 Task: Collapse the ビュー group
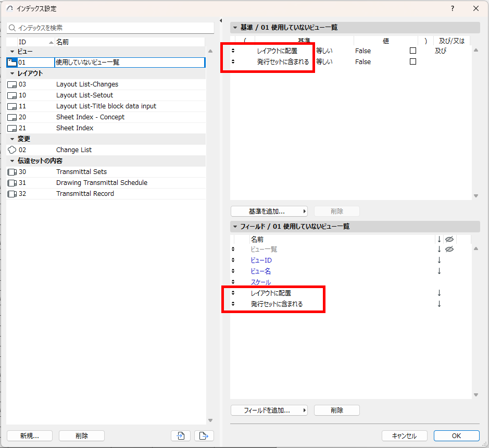(12, 52)
